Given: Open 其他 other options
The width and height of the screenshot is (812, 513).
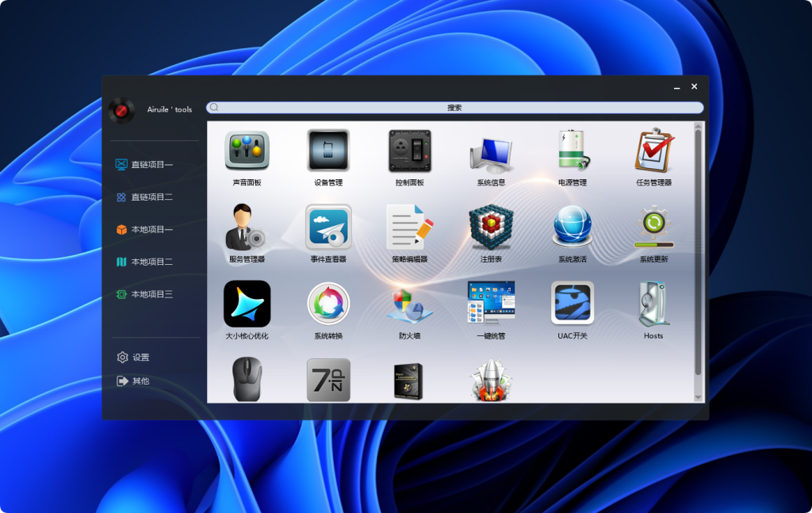Looking at the screenshot, I should [133, 381].
